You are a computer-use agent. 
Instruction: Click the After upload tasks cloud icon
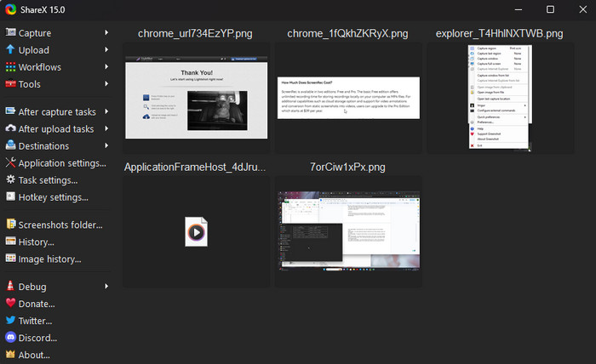pyautogui.click(x=10, y=128)
